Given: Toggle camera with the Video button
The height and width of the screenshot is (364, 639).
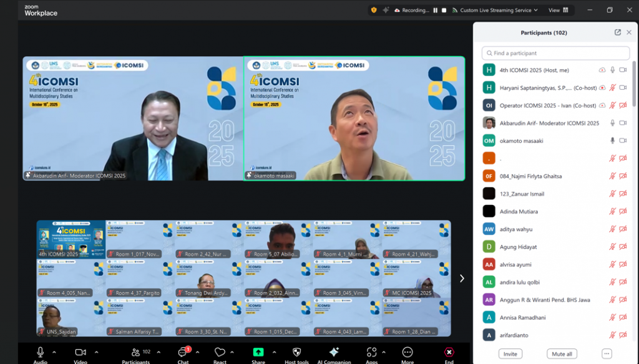Looking at the screenshot, I should pos(80,353).
